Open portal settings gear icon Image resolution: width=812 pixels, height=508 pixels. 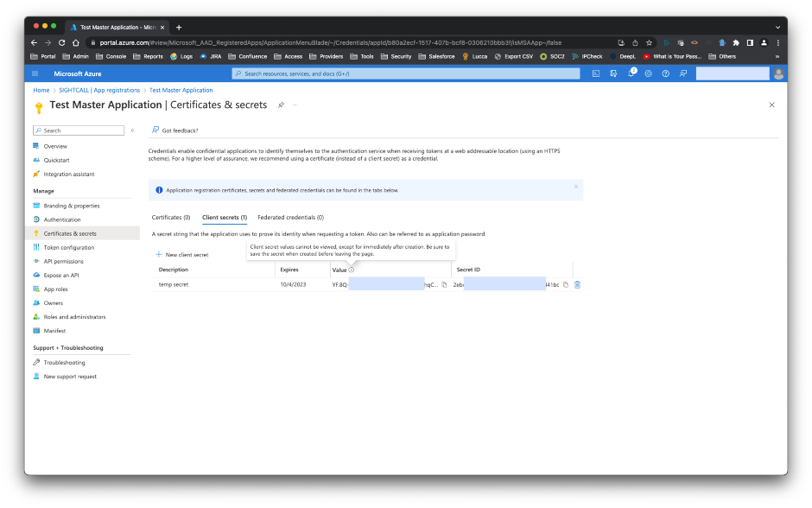649,73
